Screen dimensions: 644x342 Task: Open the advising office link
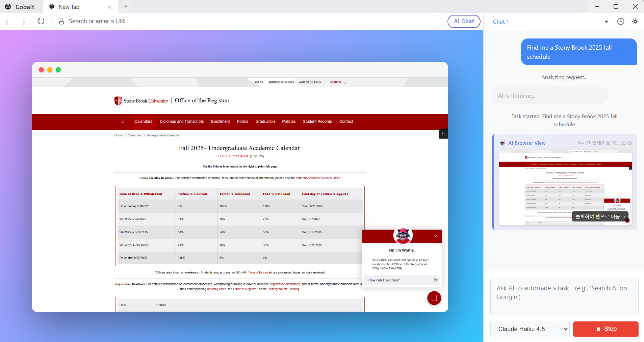[x=216, y=289]
